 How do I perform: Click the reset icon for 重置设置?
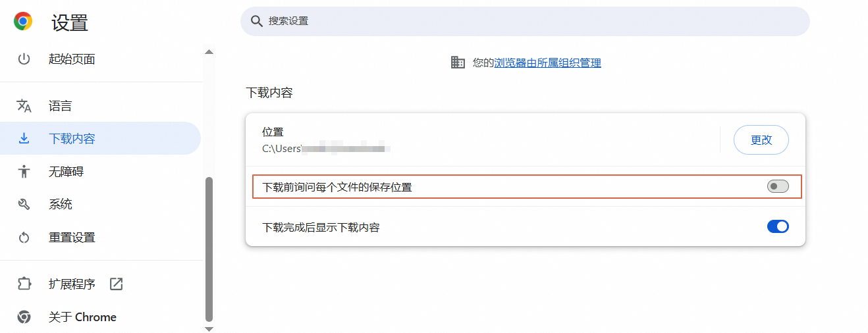pyautogui.click(x=24, y=238)
